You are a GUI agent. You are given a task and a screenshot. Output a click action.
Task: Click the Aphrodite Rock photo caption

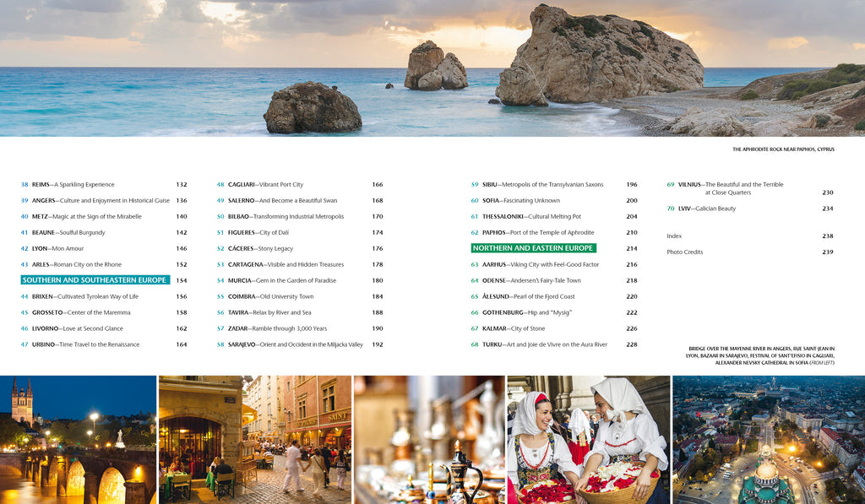[x=783, y=149]
